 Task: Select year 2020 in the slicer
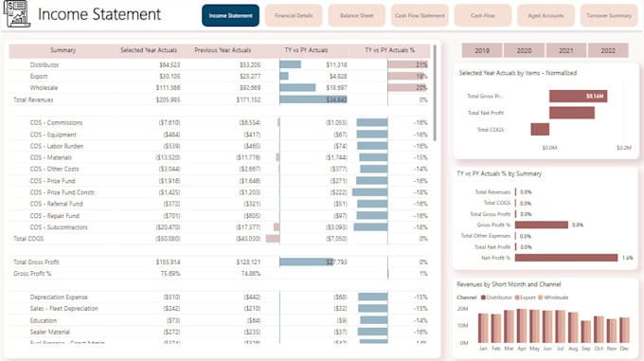(524, 50)
